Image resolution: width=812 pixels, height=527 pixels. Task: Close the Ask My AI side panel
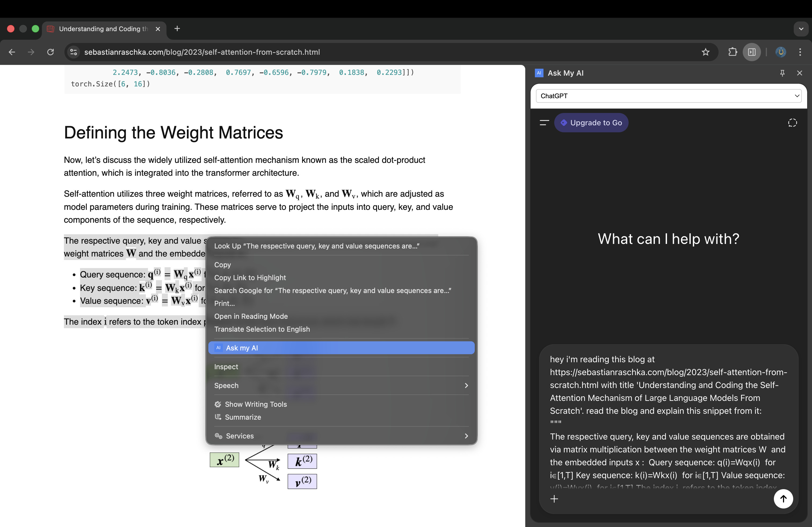coord(800,73)
